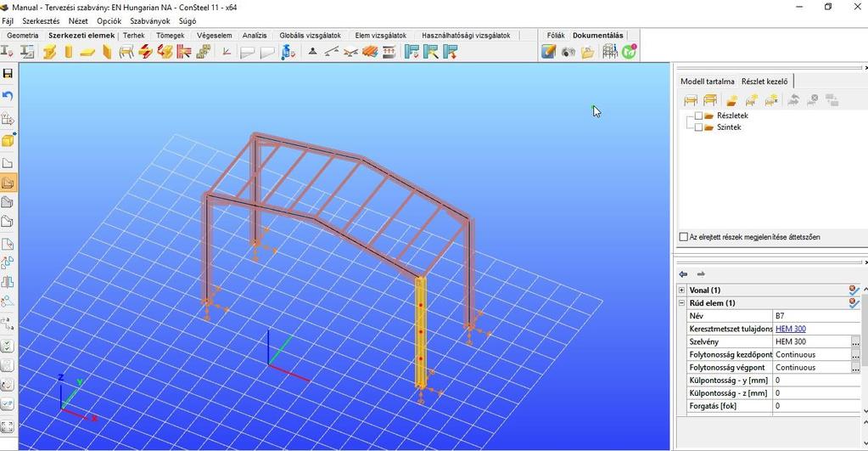
Task: Open Folytonosság kezdőpont ellipsis selector
Action: coord(855,354)
